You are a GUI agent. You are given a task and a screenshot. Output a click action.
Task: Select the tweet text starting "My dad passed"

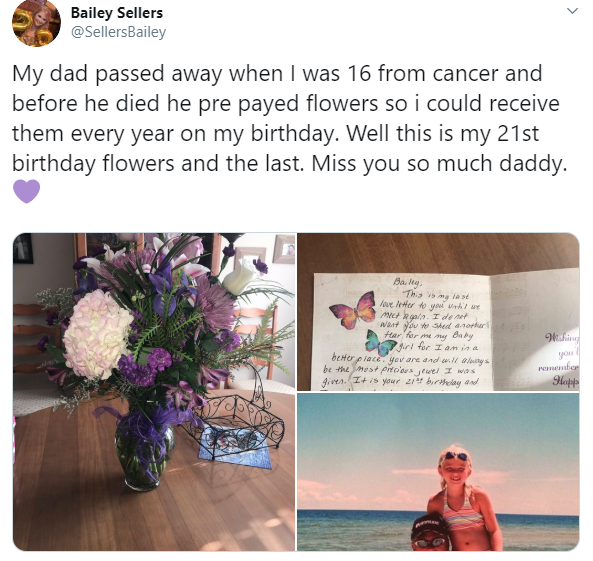(290, 118)
